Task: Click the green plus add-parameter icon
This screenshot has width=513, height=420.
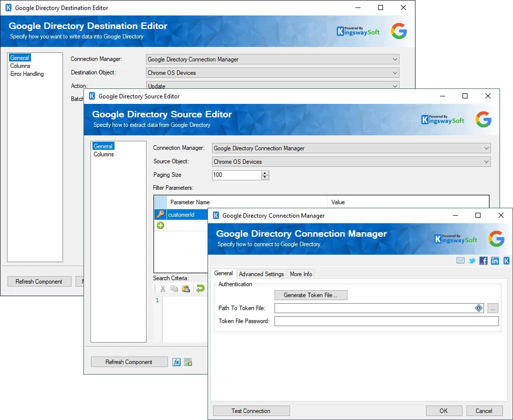Action: coord(160,225)
